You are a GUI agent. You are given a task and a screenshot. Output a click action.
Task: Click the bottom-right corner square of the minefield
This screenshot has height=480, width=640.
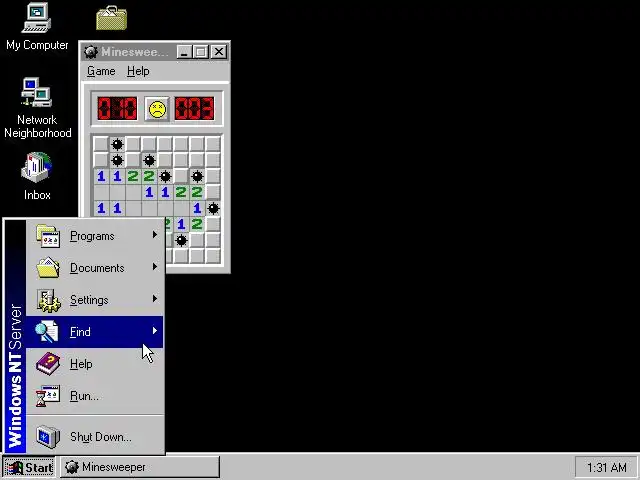[213, 256]
